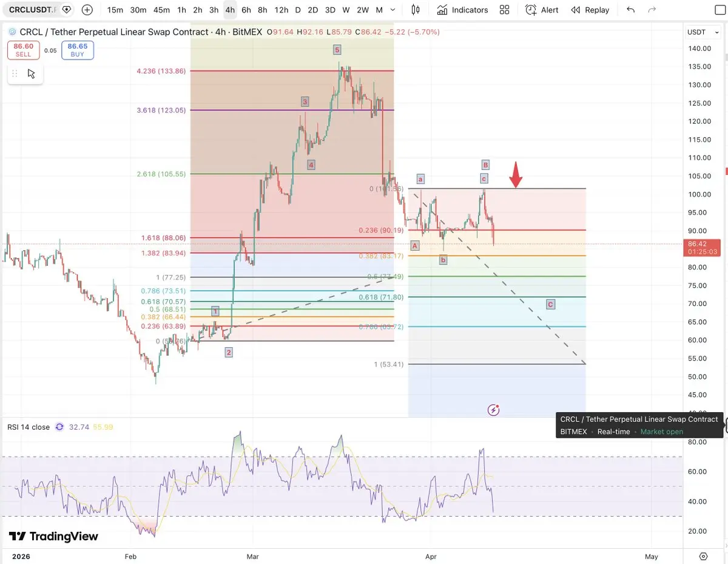Open the candlestick chart style menu
Image resolution: width=728 pixels, height=564 pixels.
(x=416, y=10)
